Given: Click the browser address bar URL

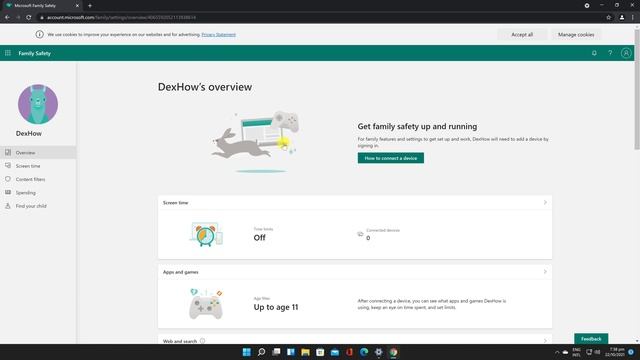Looking at the screenshot, I should pos(121,18).
